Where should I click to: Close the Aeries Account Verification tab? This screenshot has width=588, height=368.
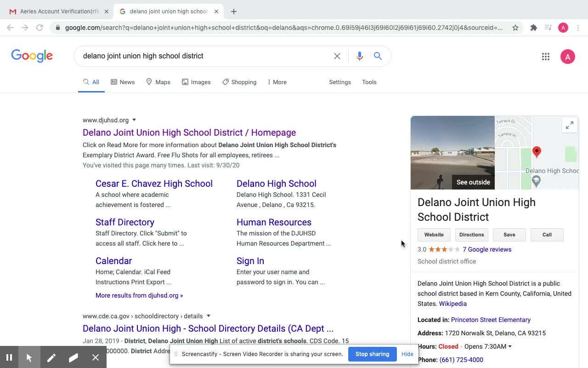click(106, 11)
